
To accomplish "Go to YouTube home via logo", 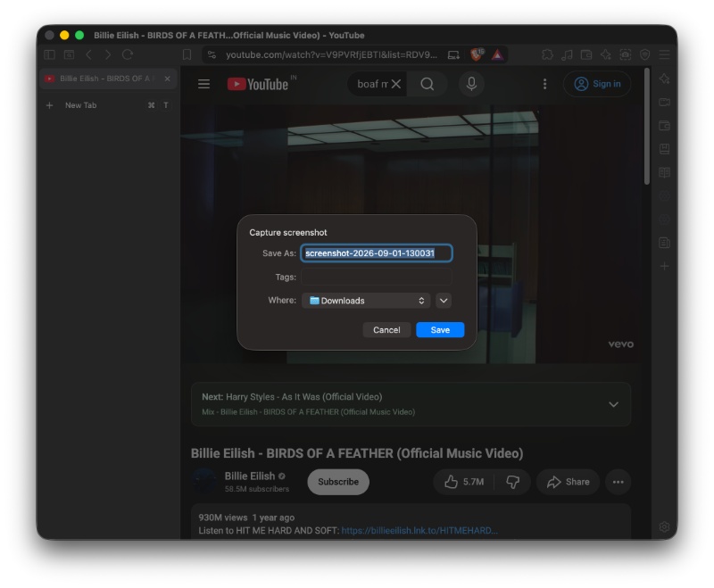I will tap(258, 84).
